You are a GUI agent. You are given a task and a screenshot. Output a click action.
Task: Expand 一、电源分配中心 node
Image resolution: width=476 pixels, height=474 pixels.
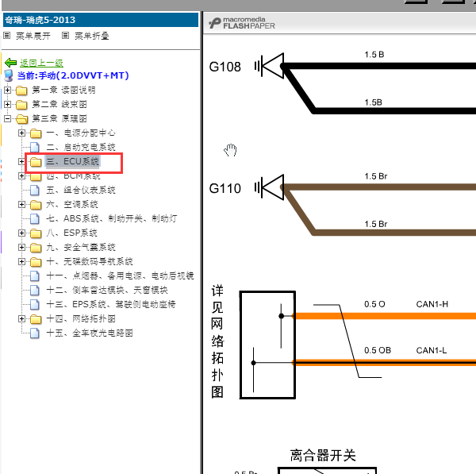click(21, 133)
